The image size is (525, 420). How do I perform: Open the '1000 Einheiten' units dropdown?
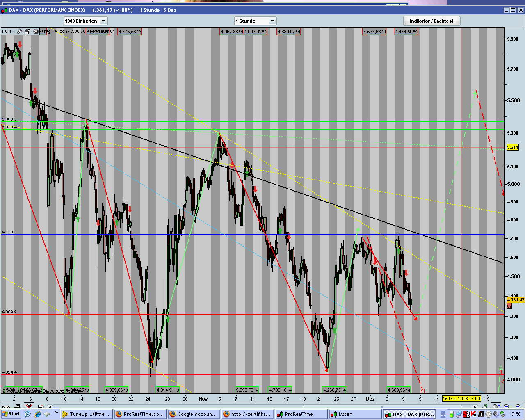85,21
